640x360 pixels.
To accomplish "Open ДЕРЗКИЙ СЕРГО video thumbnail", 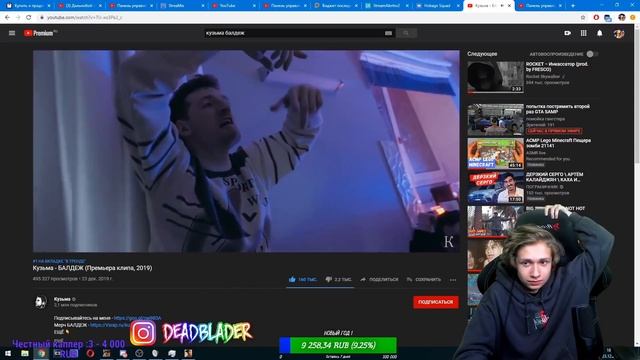I will (495, 188).
